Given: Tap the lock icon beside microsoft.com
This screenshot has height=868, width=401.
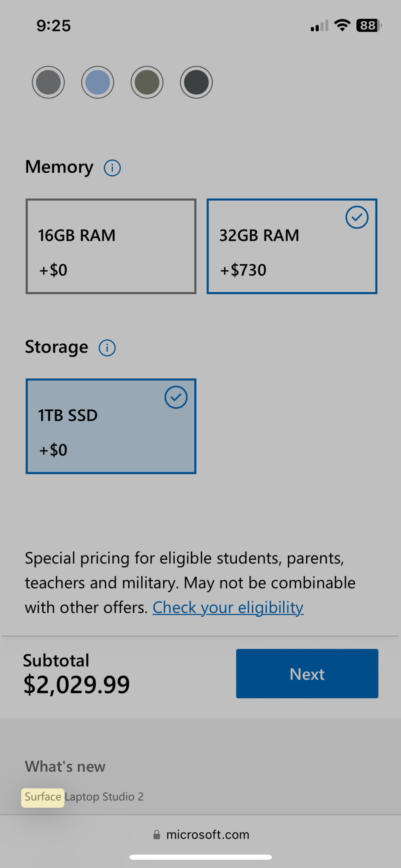Looking at the screenshot, I should coord(156,835).
